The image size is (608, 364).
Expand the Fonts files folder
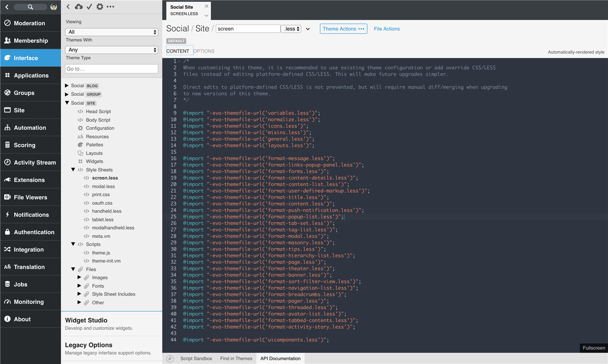(79, 286)
